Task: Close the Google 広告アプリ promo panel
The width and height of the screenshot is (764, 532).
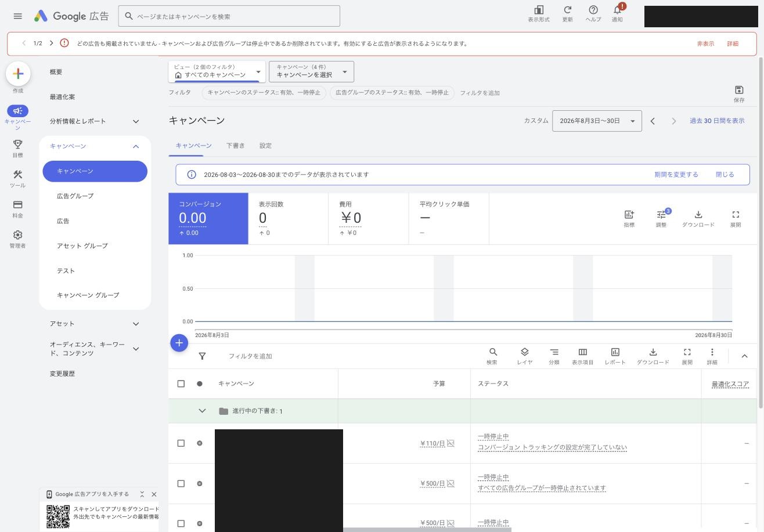Action: coord(154,494)
